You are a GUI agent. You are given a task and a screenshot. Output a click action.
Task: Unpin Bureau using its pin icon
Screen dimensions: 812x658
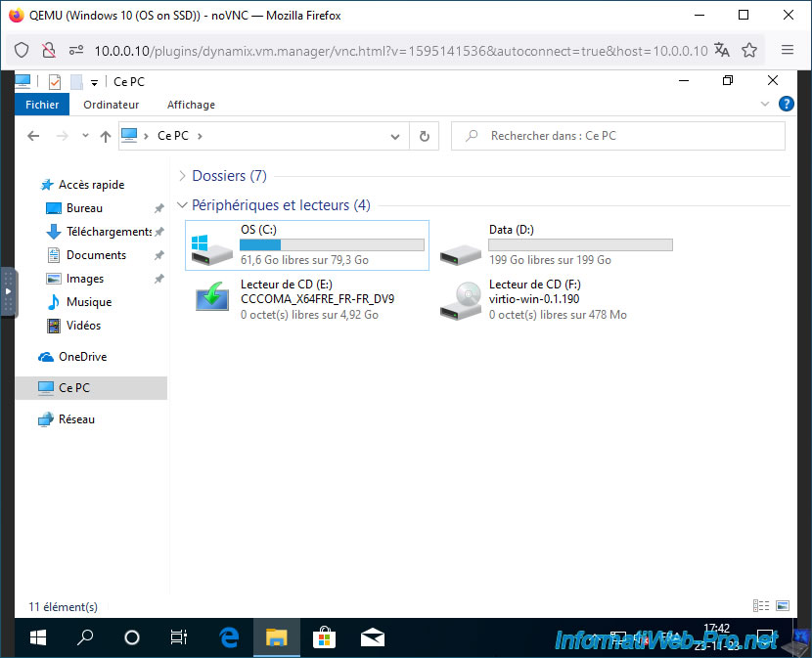(159, 208)
